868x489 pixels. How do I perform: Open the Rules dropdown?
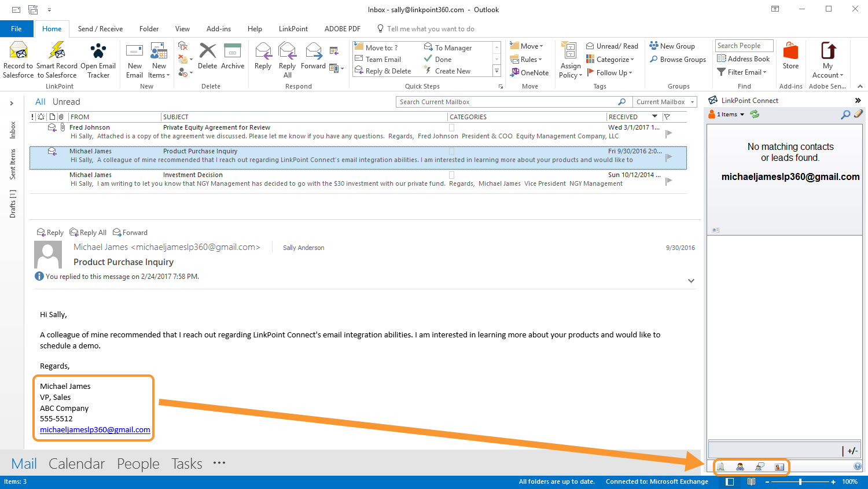[525, 59]
